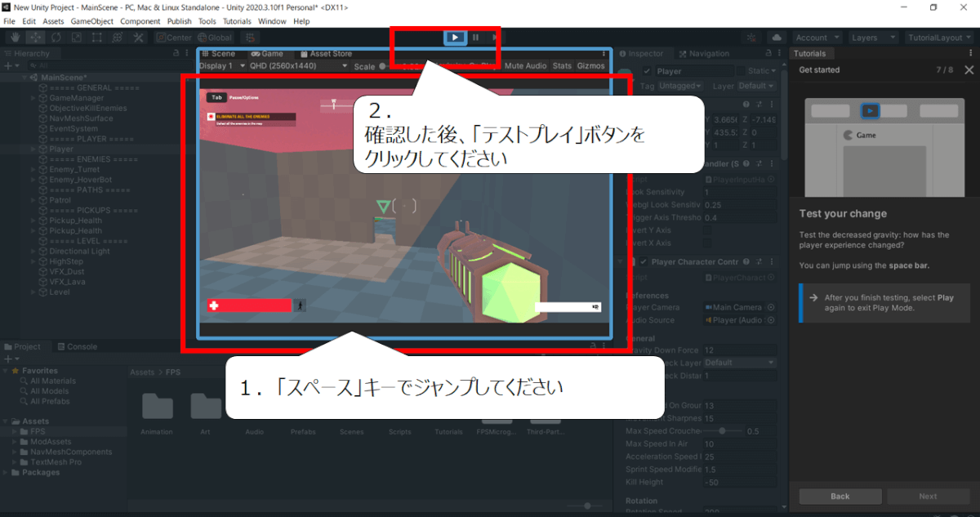Pick object for Main Camera field
980x517 pixels.
click(x=771, y=308)
